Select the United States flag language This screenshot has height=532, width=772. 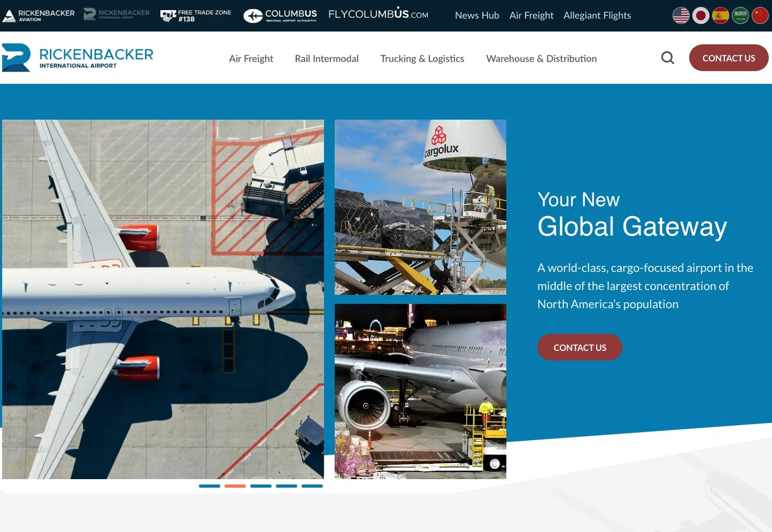pyautogui.click(x=681, y=15)
